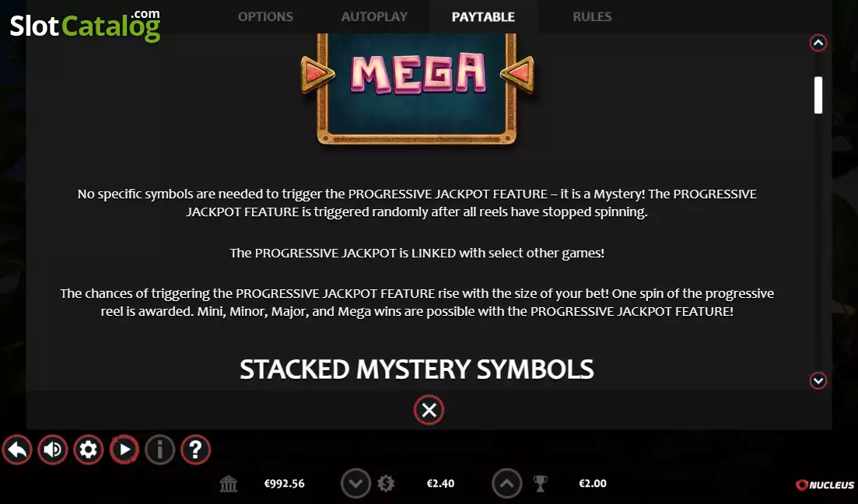This screenshot has height=504, width=858.
Task: Switch to the OPTIONS tab
Action: (265, 17)
